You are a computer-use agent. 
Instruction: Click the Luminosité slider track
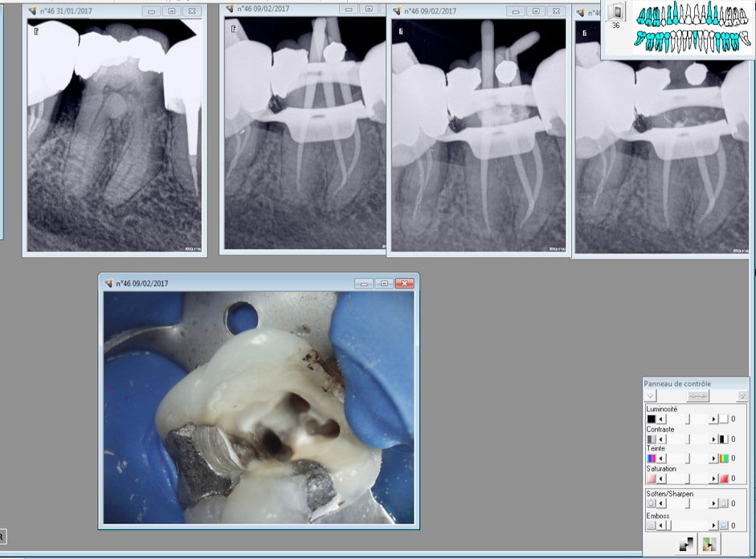point(687,419)
